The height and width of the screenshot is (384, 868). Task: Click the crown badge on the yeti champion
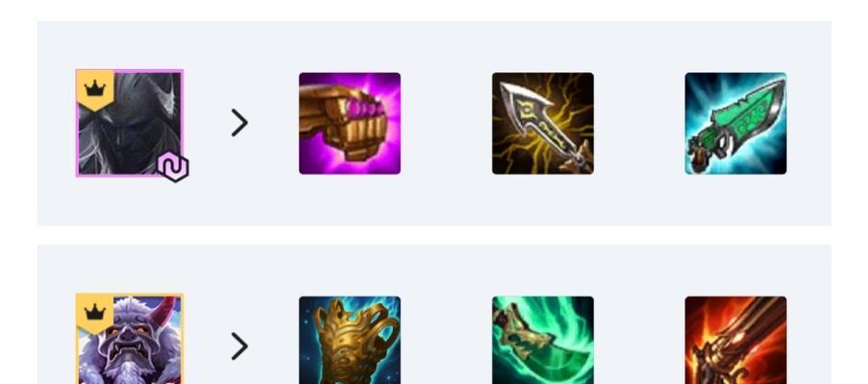coord(95,313)
